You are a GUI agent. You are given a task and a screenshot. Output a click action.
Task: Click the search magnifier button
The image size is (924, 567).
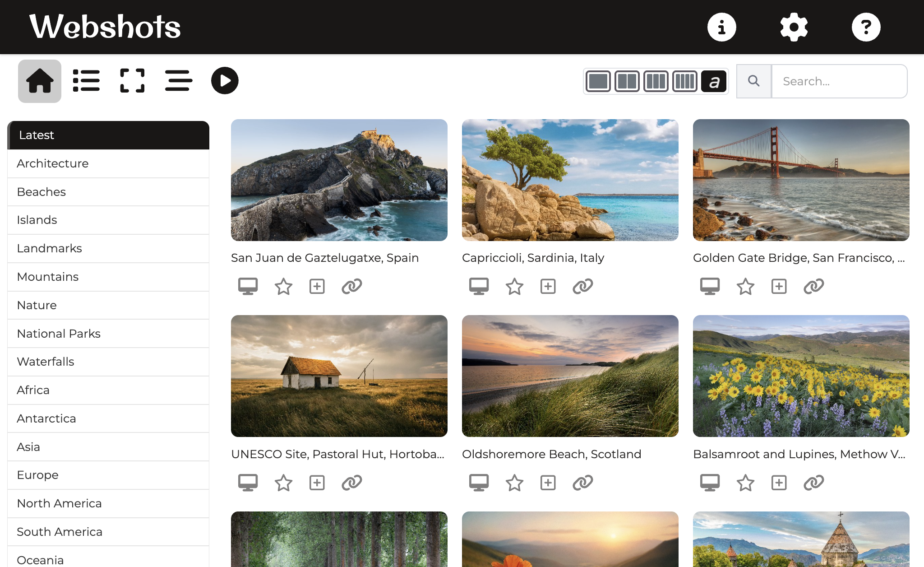coord(754,81)
